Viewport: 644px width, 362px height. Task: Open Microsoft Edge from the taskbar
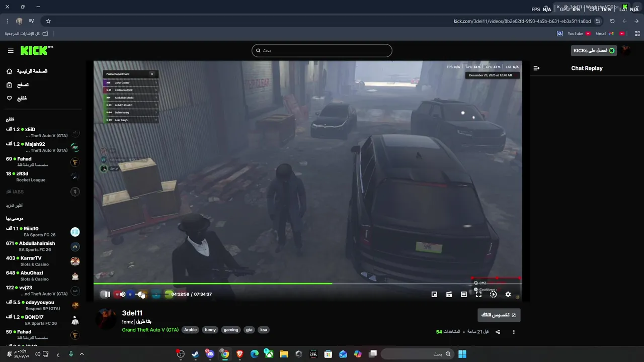tap(254, 354)
